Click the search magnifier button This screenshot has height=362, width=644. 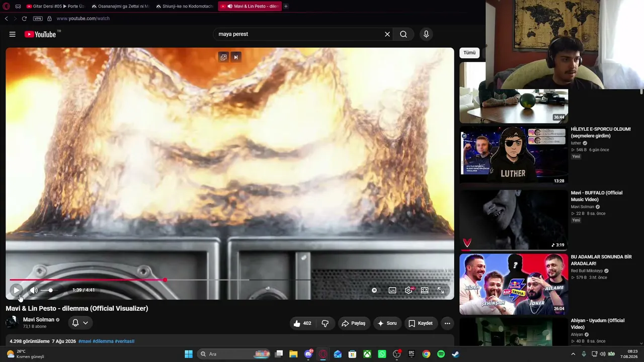[404, 34]
